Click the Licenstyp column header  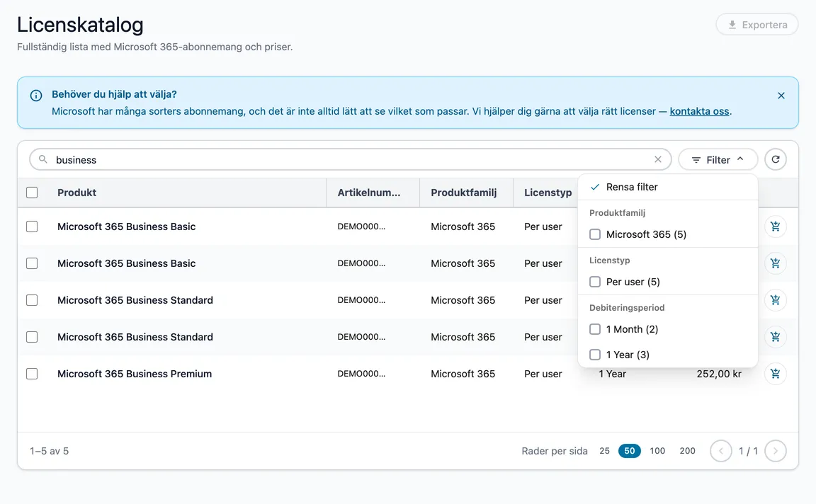548,193
